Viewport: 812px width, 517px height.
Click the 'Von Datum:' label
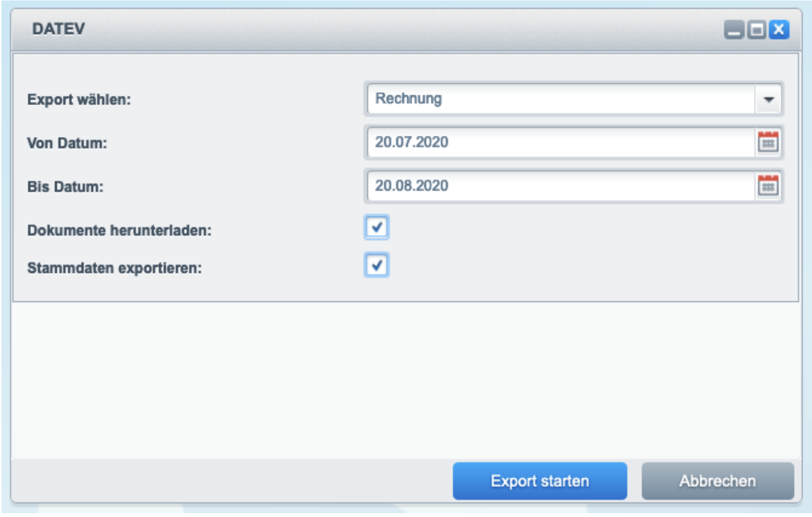click(67, 143)
